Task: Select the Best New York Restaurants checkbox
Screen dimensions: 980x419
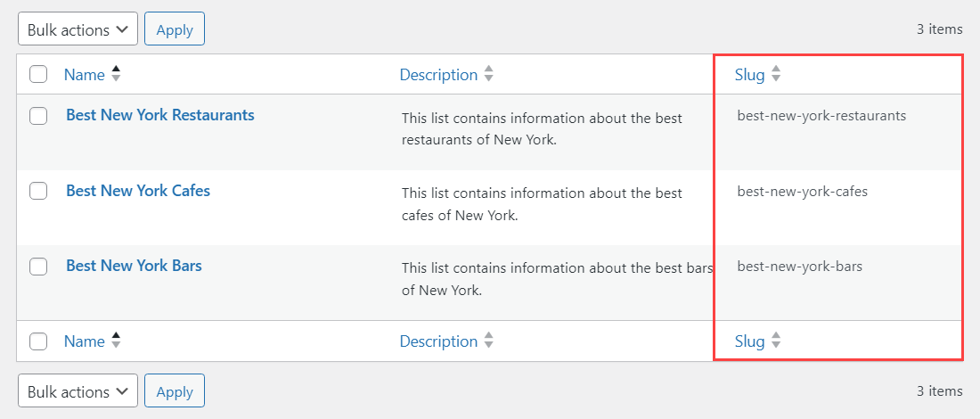Action: tap(38, 116)
